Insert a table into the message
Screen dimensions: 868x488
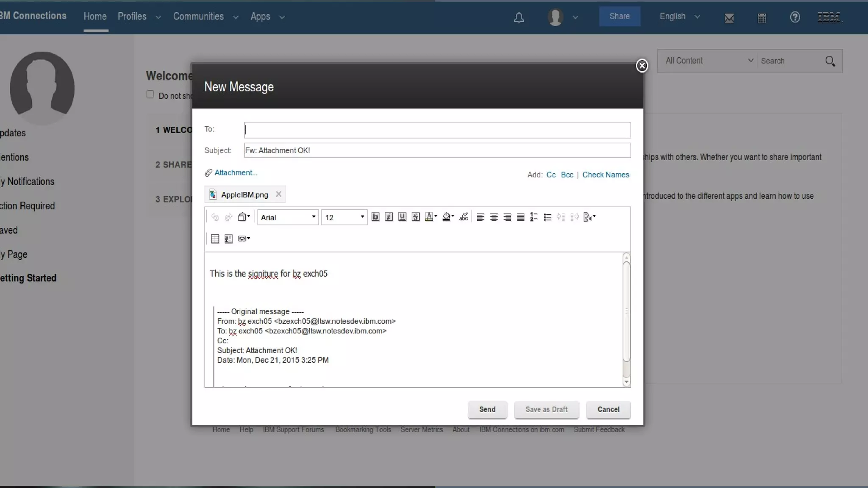(x=215, y=239)
